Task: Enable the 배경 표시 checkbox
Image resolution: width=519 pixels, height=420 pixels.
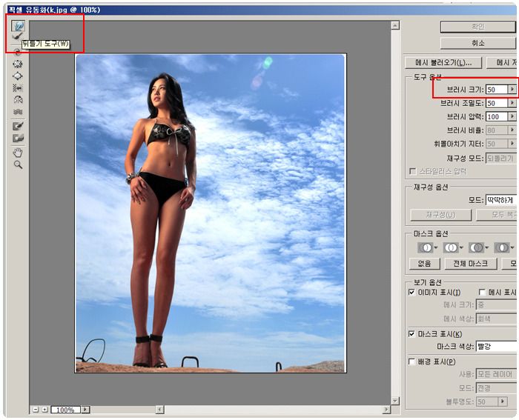Action: [411, 361]
